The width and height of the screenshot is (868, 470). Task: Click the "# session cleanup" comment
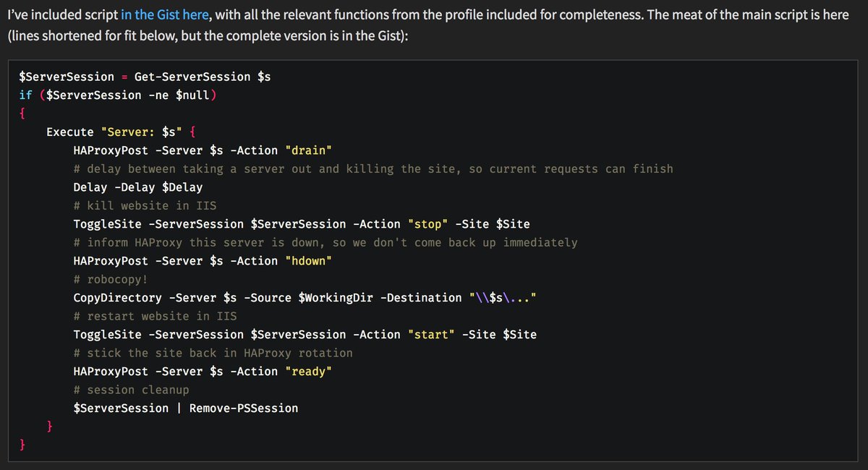[131, 390]
